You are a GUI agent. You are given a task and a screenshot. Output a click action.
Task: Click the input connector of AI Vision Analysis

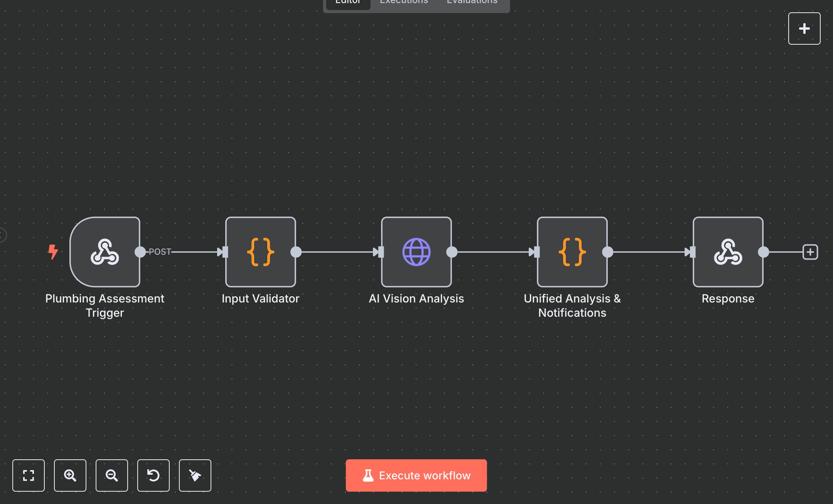(x=380, y=252)
